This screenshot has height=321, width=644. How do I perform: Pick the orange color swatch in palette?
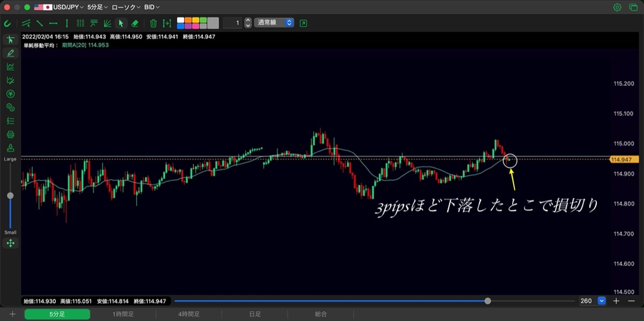188,20
